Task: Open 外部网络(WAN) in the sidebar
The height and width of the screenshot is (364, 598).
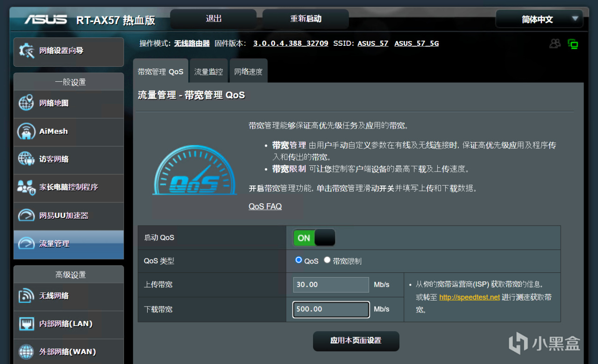Action: coord(69,351)
